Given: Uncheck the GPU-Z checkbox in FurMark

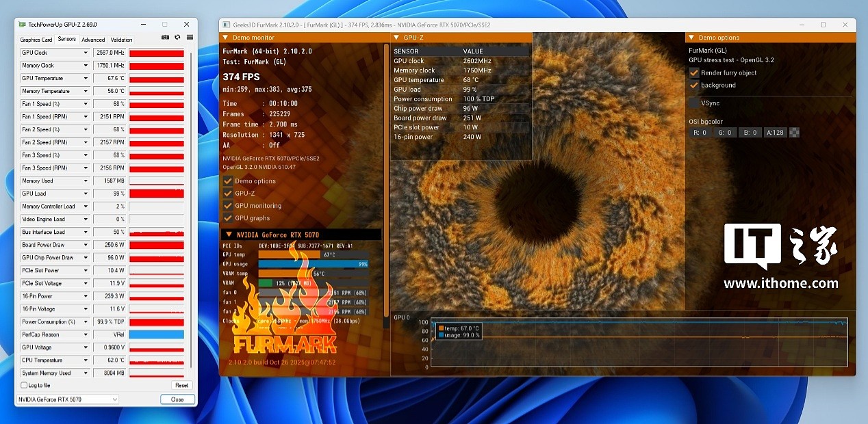Looking at the screenshot, I should coord(228,194).
